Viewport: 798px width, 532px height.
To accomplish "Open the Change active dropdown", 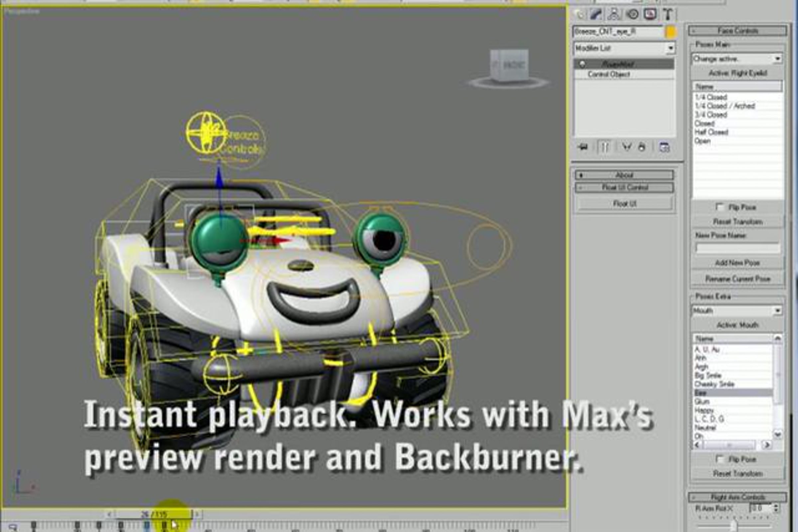I will (737, 59).
